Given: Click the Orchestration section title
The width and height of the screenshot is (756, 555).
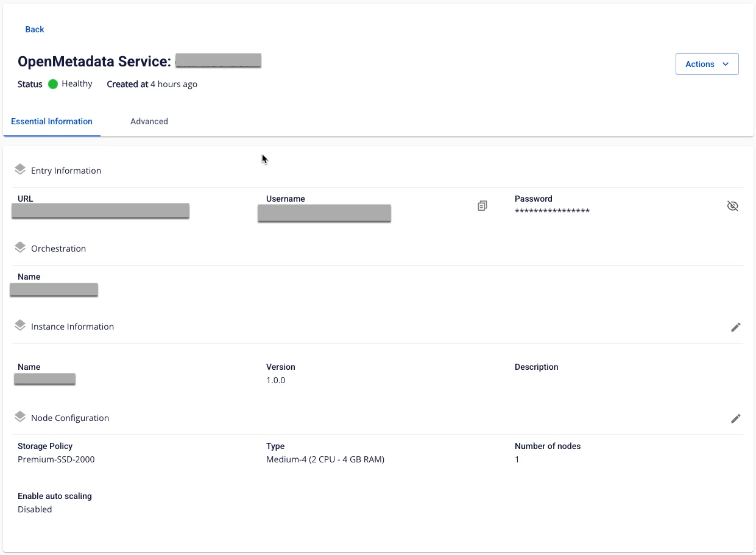Looking at the screenshot, I should [58, 249].
